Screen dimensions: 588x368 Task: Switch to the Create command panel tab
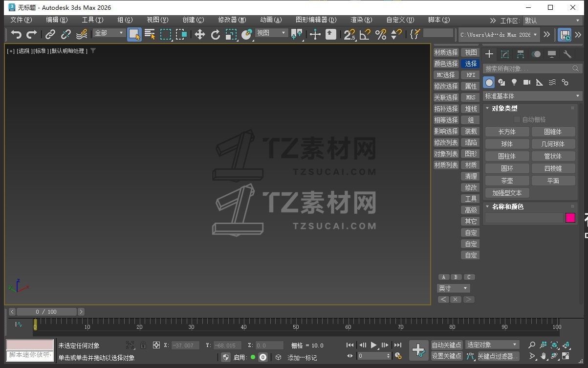coord(489,54)
